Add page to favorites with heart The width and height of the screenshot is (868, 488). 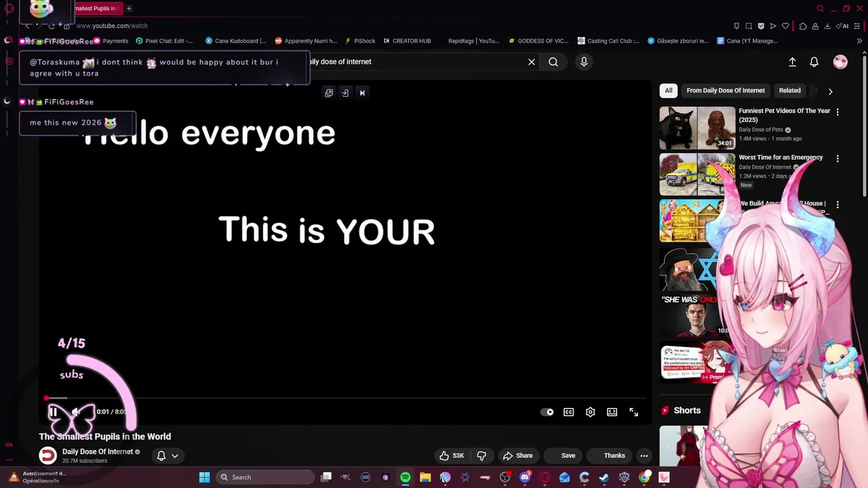(x=785, y=26)
